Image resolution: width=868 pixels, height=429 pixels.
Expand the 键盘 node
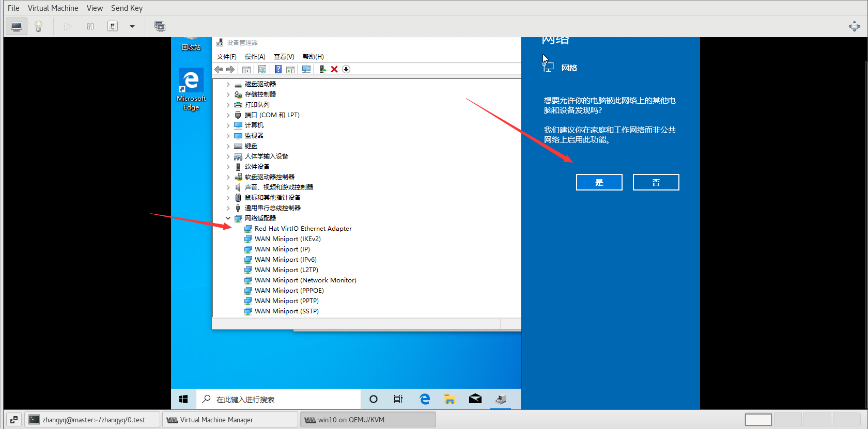coord(228,146)
